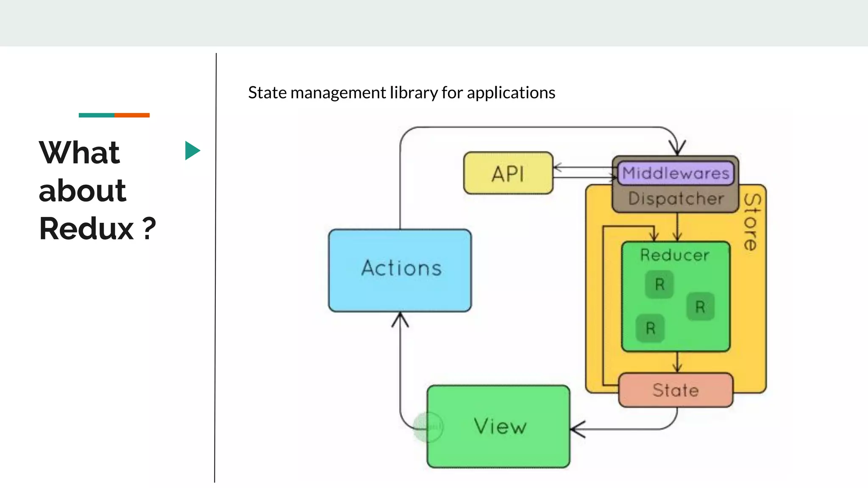Click the topmost R sub-reducer square
This screenshot has width=868, height=488.
pos(659,284)
